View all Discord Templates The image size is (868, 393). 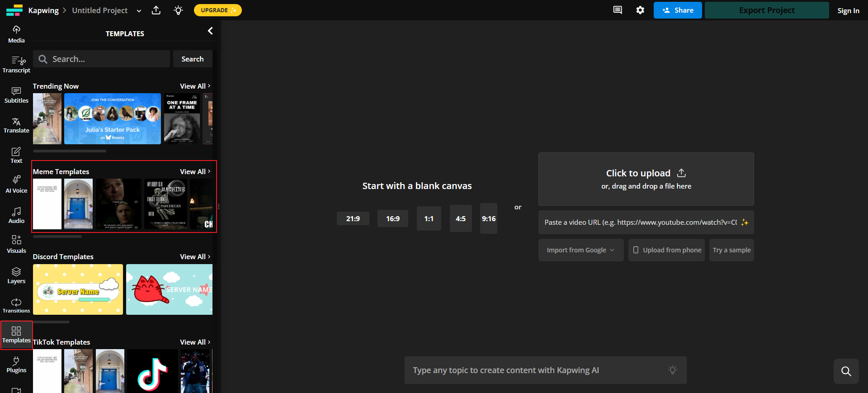coord(195,256)
